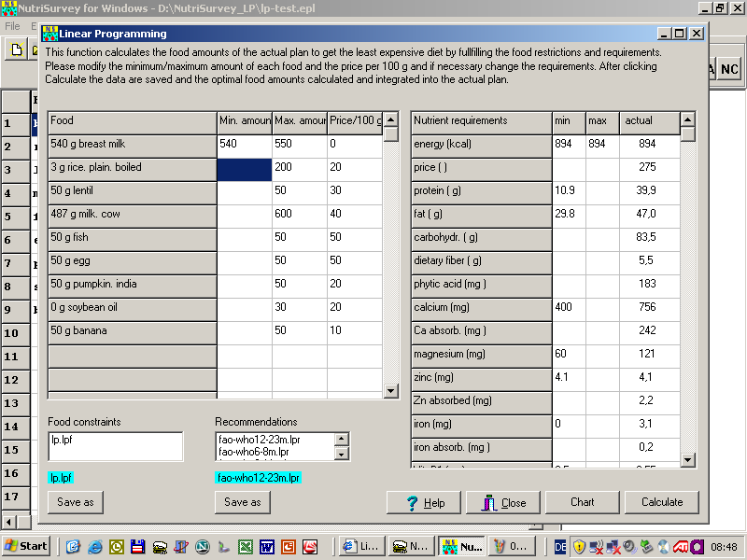Click the Food constraints lp.lpf field

pyautogui.click(x=115, y=445)
